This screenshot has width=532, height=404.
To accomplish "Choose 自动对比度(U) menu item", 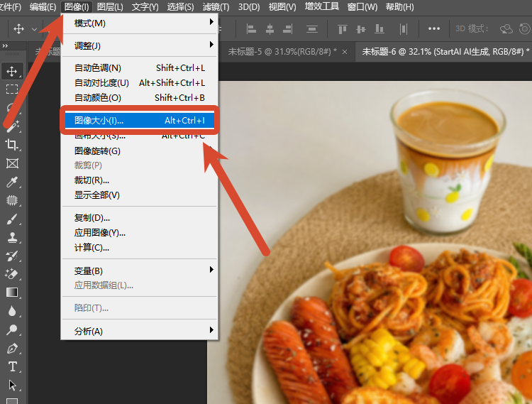I will pos(139,83).
